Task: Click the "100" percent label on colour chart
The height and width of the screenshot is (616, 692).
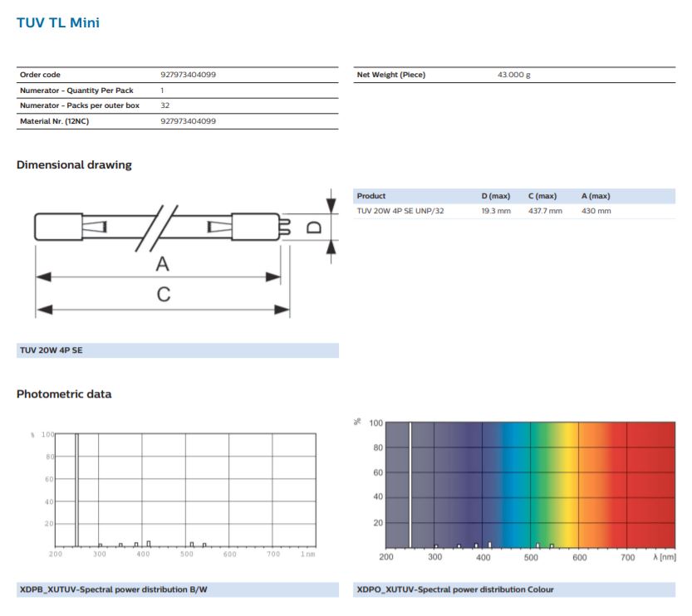Action: pos(375,423)
